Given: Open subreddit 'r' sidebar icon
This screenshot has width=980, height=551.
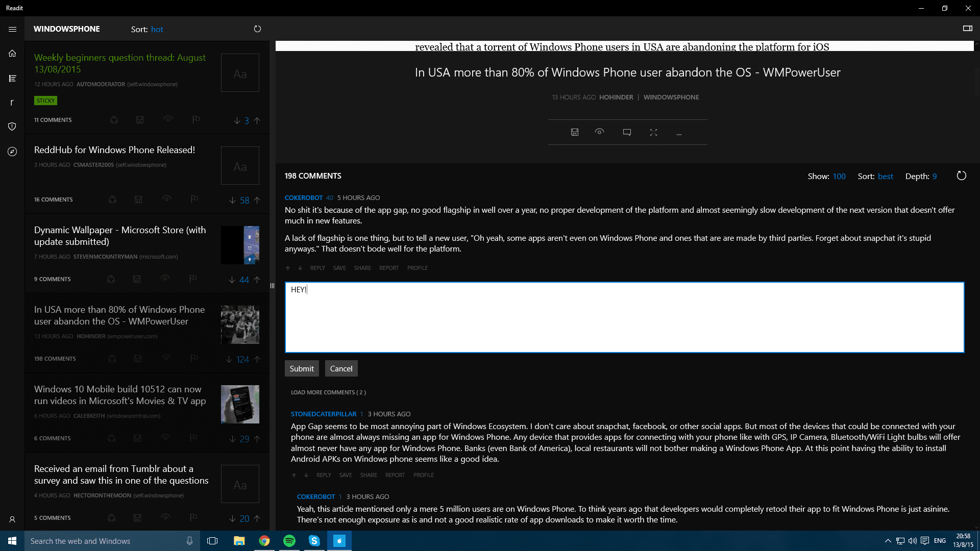Looking at the screenshot, I should pyautogui.click(x=12, y=103).
